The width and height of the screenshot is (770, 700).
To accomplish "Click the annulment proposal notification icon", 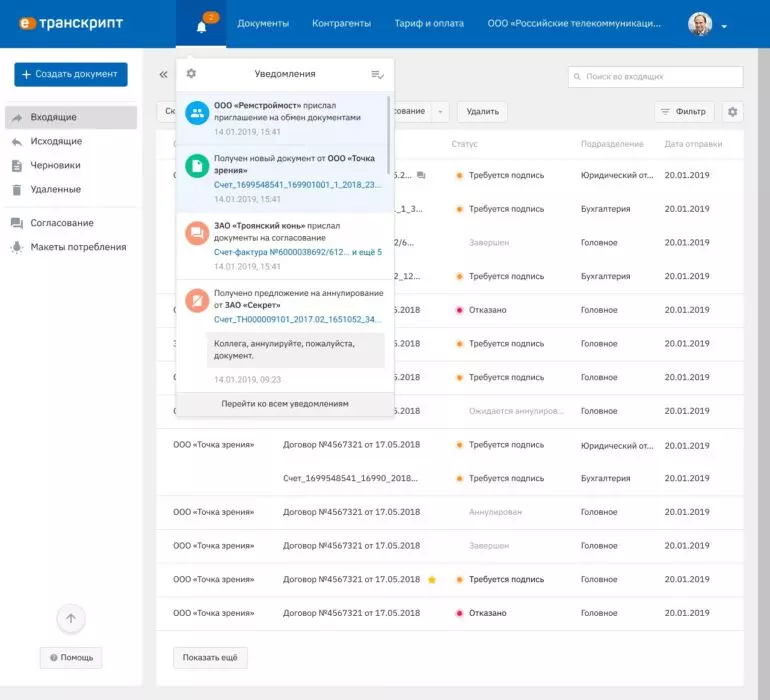I will (x=197, y=301).
